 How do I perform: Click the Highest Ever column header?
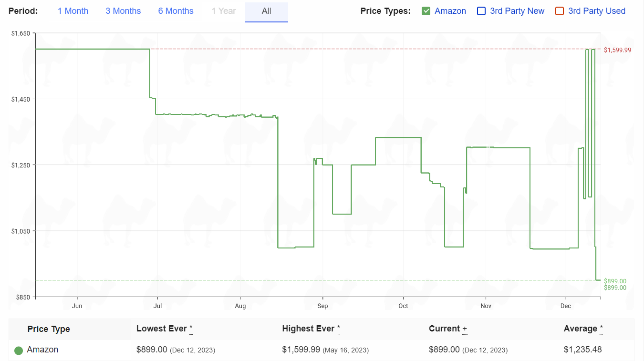[311, 329]
